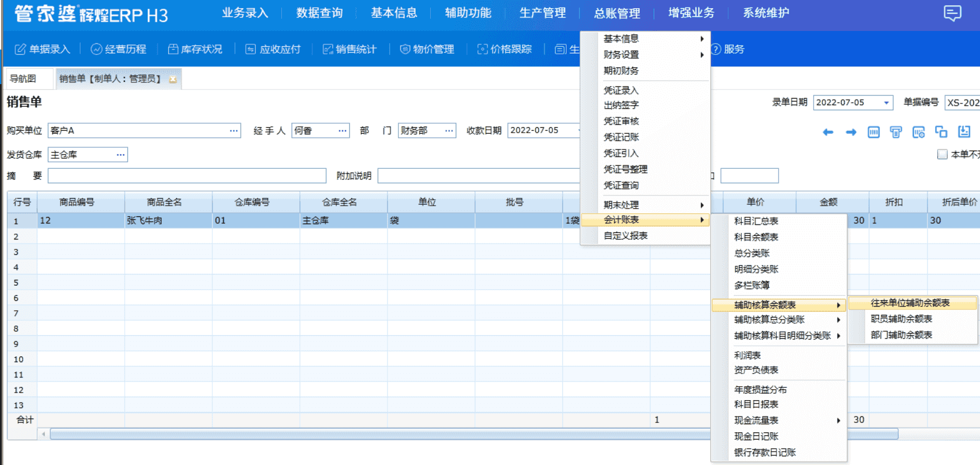
Task: Click the save/export icon at far right
Action: [964, 132]
